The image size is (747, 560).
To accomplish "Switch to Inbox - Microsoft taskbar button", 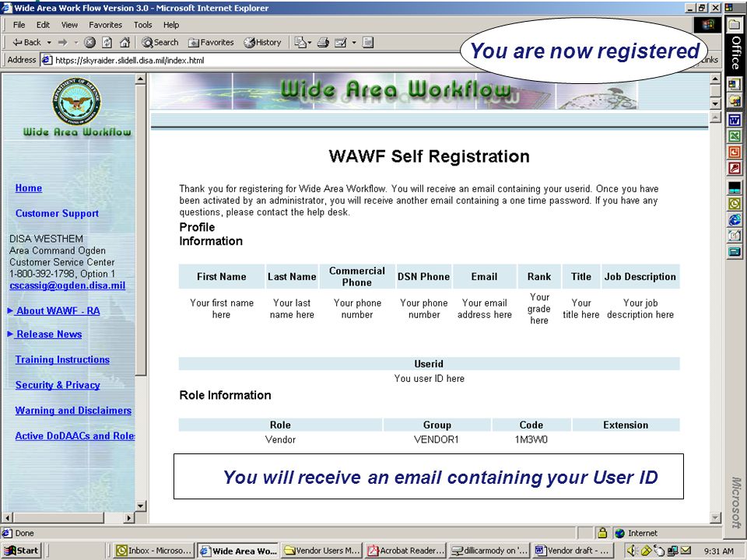I will (154, 551).
